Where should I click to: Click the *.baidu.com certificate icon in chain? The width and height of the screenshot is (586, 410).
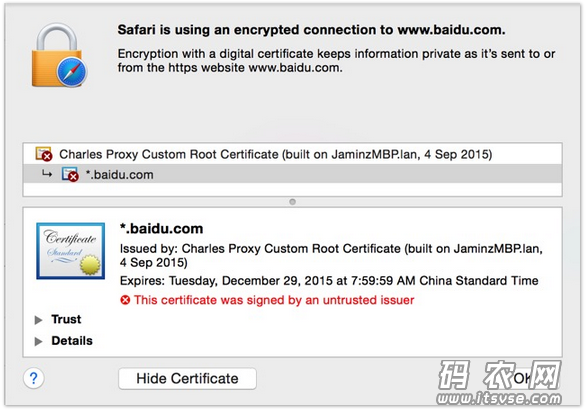point(70,175)
